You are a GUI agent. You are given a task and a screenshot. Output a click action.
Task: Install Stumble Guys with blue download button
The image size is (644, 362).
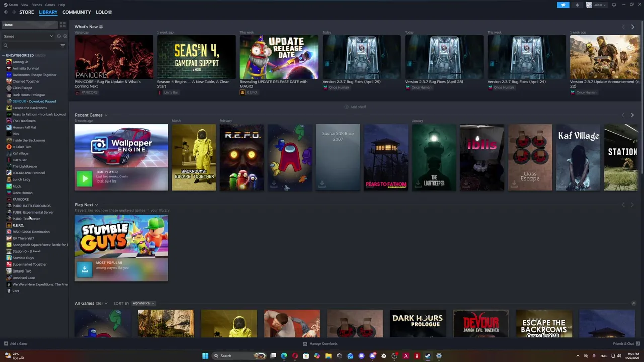(85, 269)
